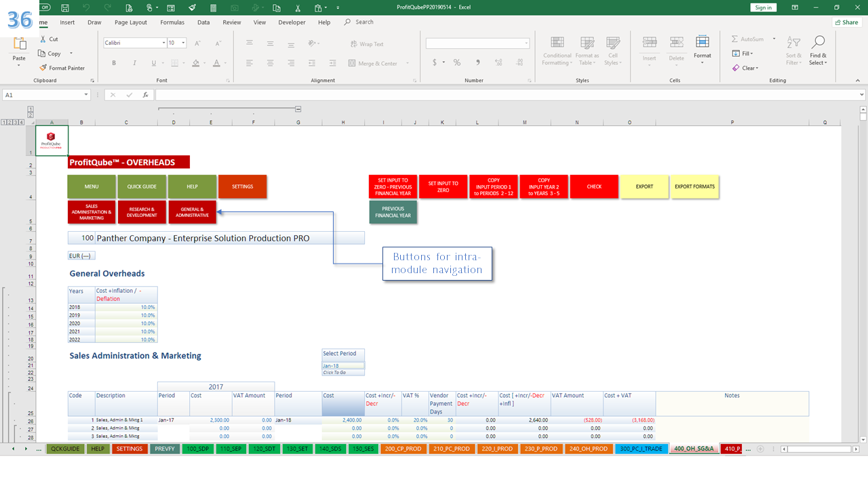Open the Find & Select magnifier menu

(x=818, y=51)
